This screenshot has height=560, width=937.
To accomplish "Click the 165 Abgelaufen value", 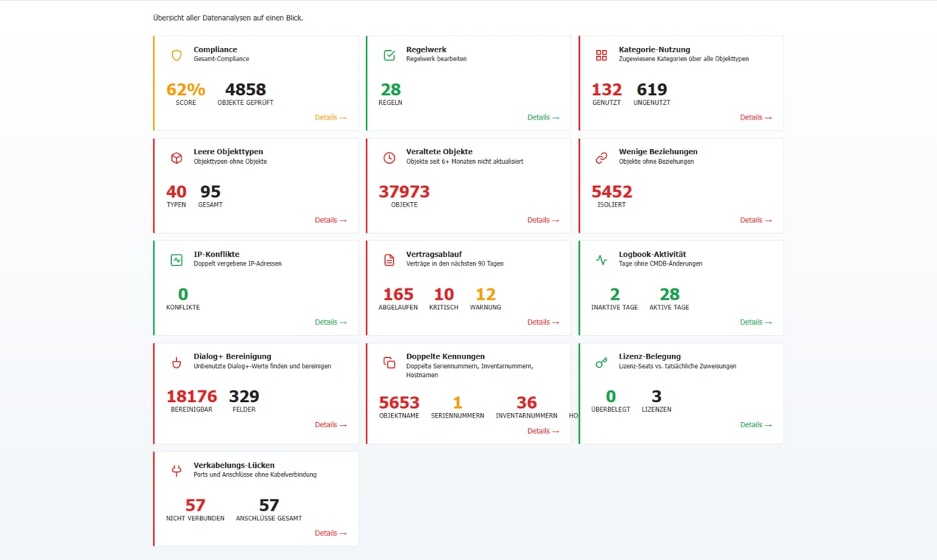I will tap(398, 294).
